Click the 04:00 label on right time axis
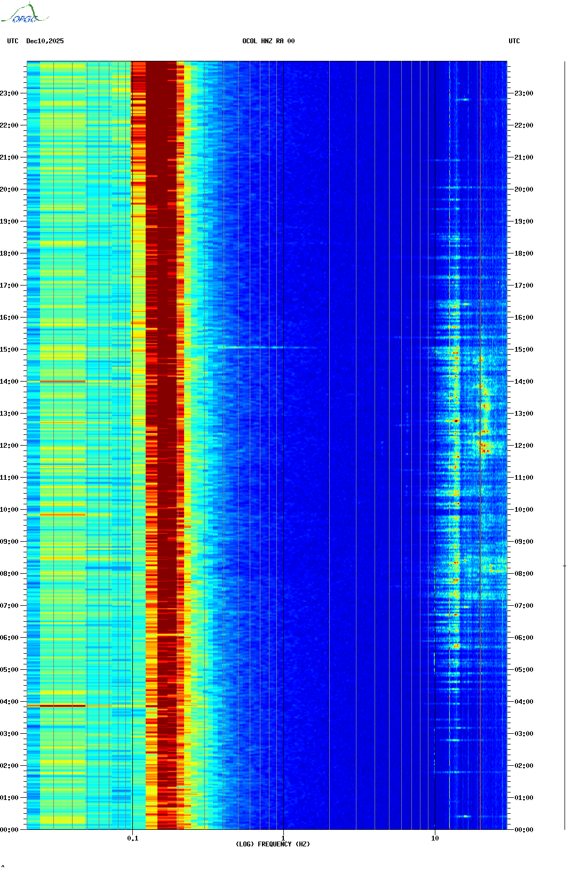The image size is (588, 872). [523, 702]
